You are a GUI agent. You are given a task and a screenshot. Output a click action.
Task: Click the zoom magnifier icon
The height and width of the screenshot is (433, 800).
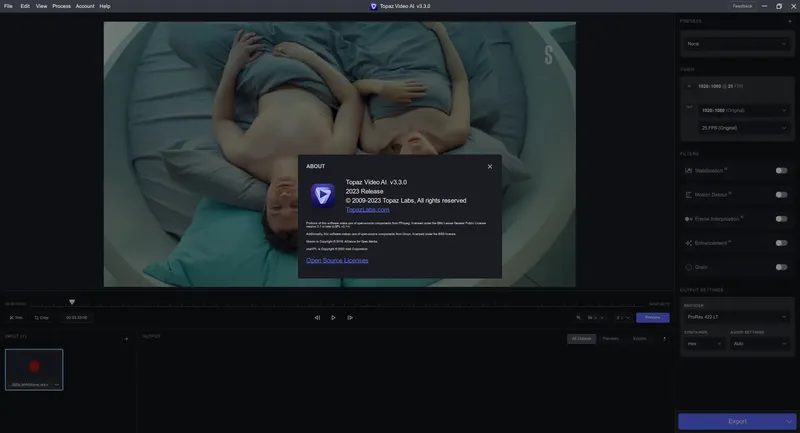[578, 318]
